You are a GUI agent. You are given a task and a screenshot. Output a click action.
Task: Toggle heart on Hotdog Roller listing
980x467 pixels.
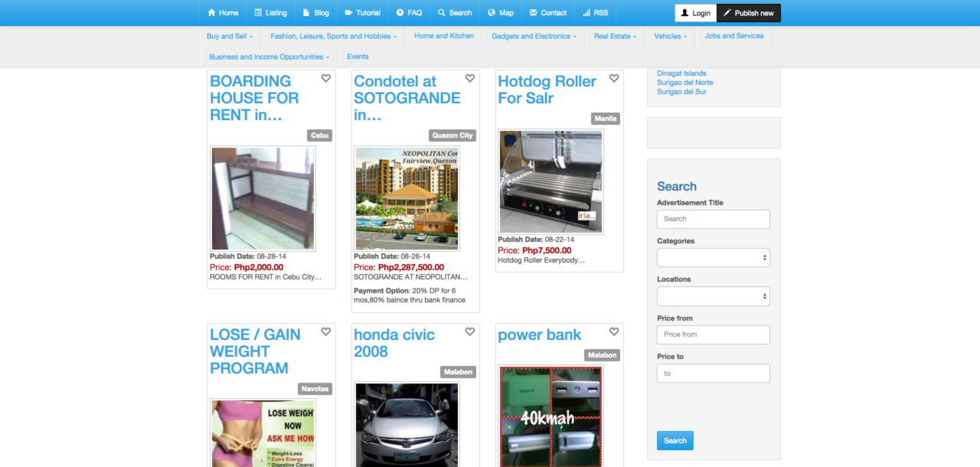pyautogui.click(x=614, y=78)
